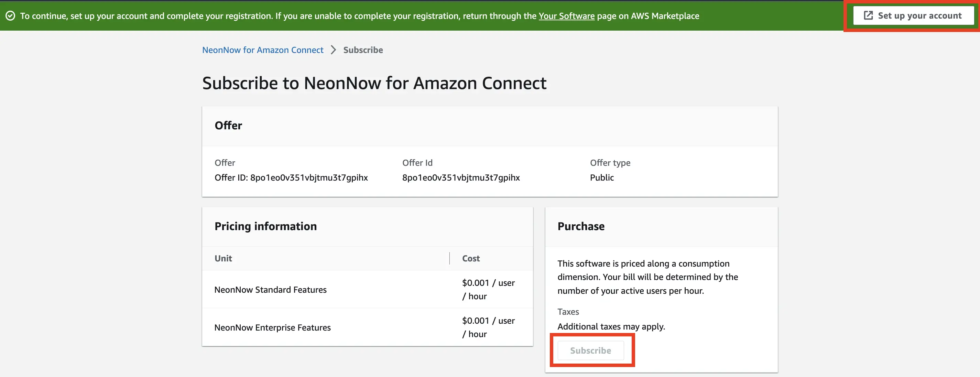980x377 pixels.
Task: Select the NeonNow Standard Features row
Action: click(x=270, y=290)
